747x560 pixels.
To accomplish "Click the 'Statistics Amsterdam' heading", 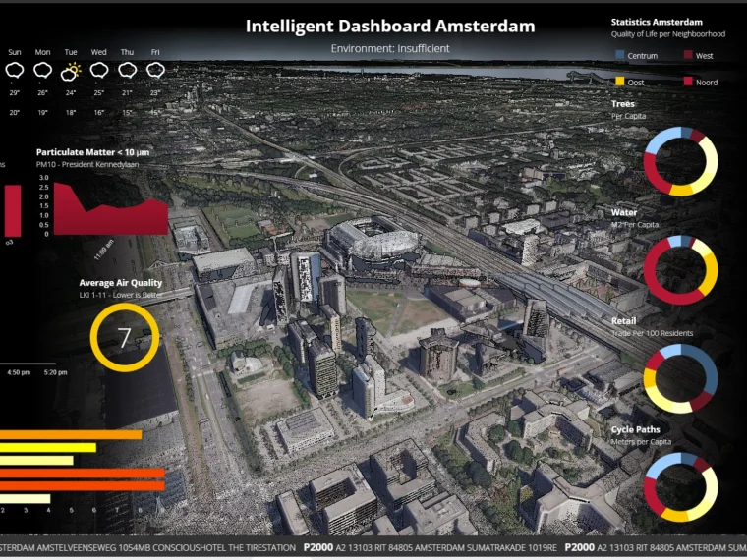I will (657, 22).
